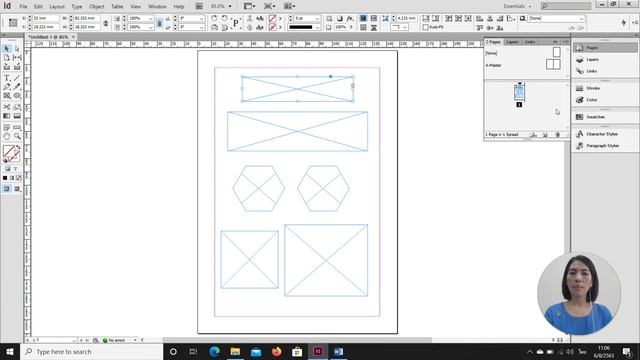Image resolution: width=640 pixels, height=360 pixels.
Task: Open scale X percentage dropdown
Action: point(151,18)
